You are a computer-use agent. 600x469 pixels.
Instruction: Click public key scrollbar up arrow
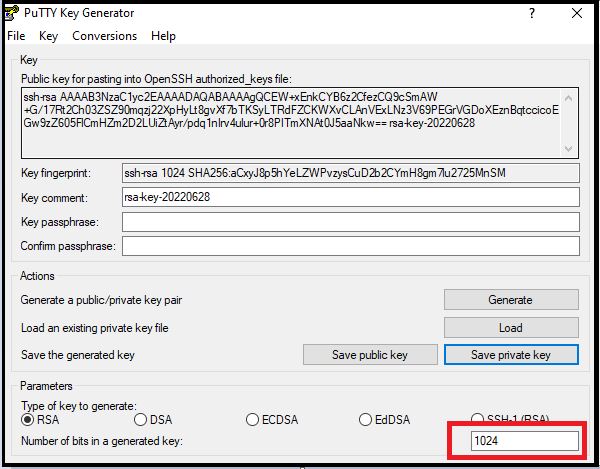click(569, 98)
